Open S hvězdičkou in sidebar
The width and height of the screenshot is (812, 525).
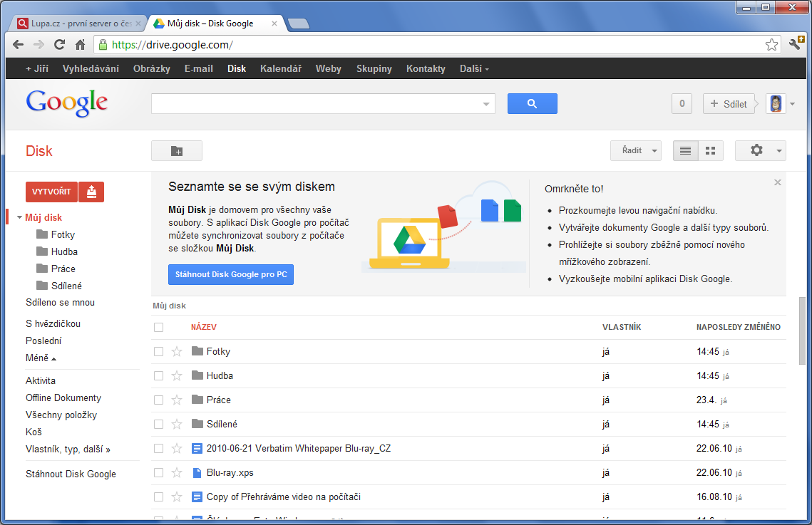click(x=53, y=324)
